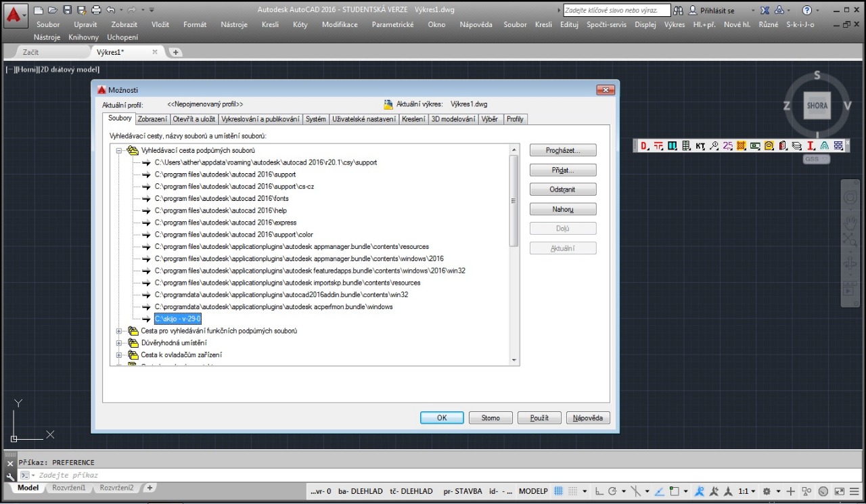This screenshot has width=866, height=504.
Task: Toggle polar tracking in status bar
Action: 612,491
